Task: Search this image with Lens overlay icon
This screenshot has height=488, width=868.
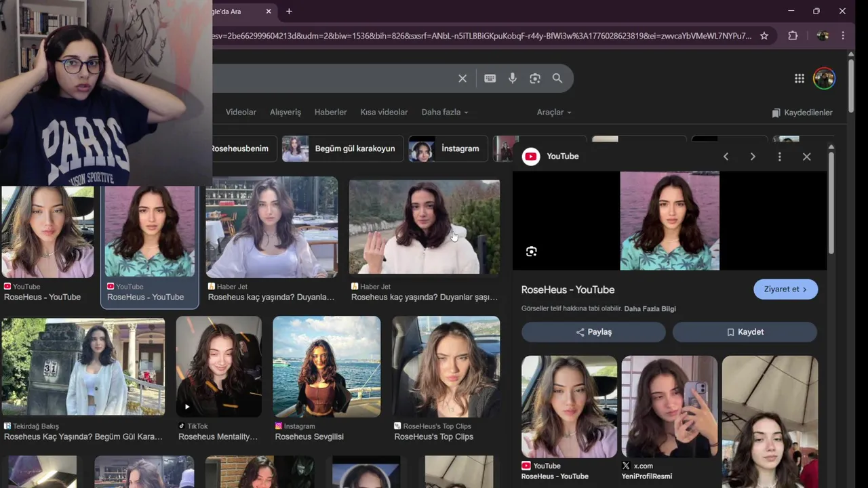Action: (532, 251)
